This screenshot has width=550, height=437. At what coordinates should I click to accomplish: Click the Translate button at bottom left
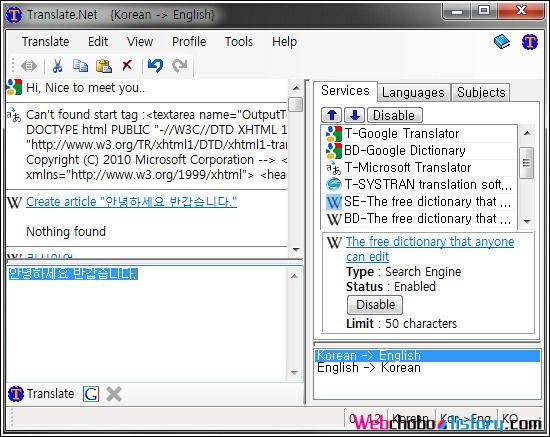(41, 394)
